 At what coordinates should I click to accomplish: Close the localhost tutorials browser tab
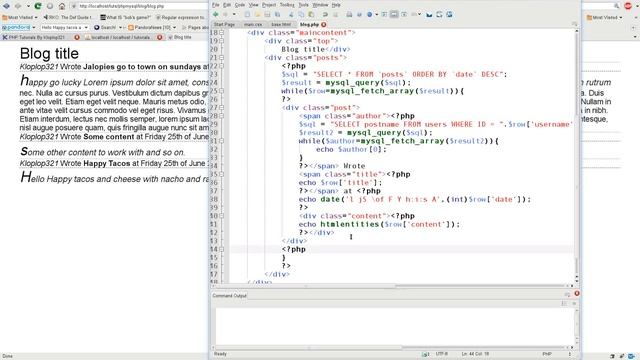tap(160, 37)
